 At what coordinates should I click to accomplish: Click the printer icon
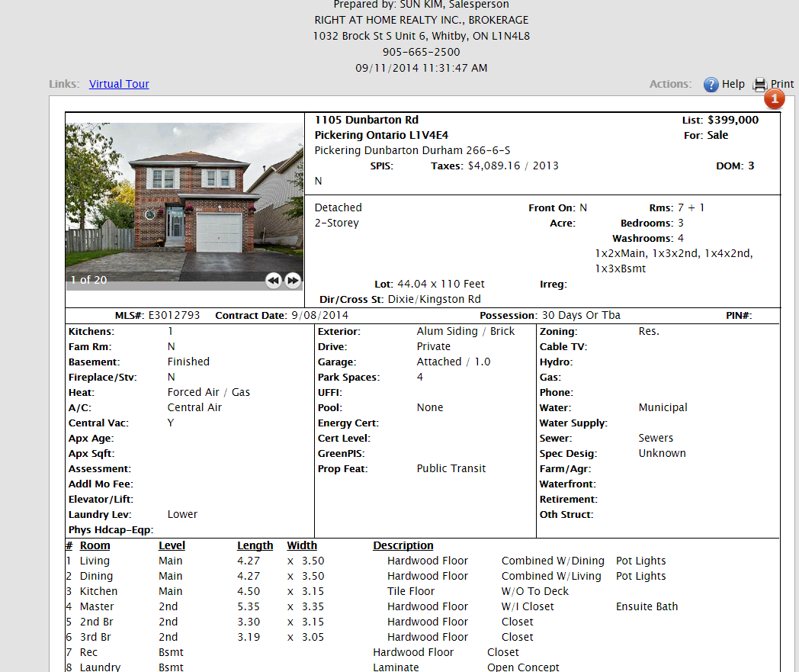pyautogui.click(x=760, y=85)
